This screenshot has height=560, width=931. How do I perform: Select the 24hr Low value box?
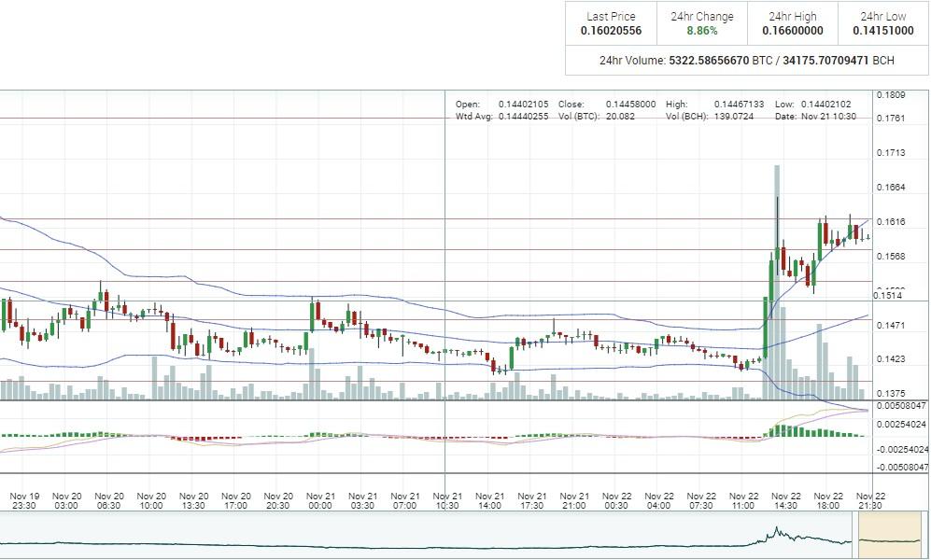point(882,23)
